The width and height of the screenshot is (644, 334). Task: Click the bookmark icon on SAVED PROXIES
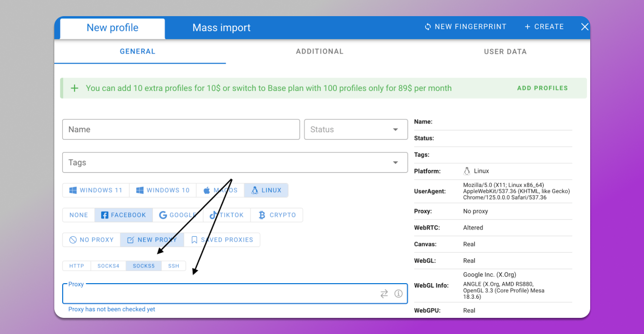click(194, 240)
